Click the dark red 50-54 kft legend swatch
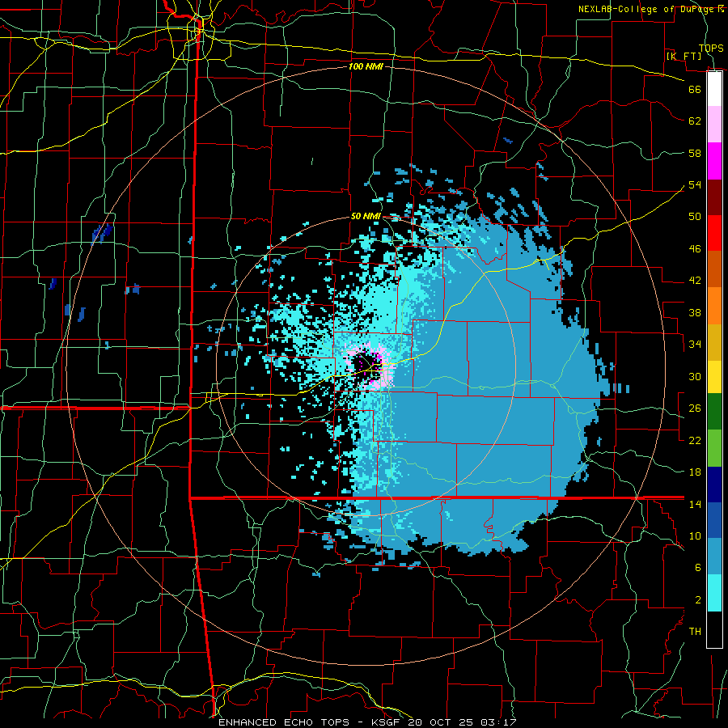 coord(714,197)
